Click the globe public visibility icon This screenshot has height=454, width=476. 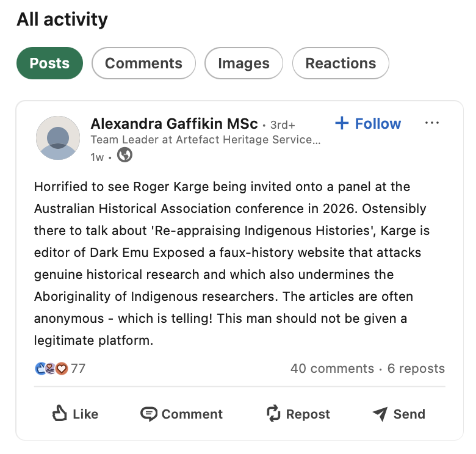(124, 155)
